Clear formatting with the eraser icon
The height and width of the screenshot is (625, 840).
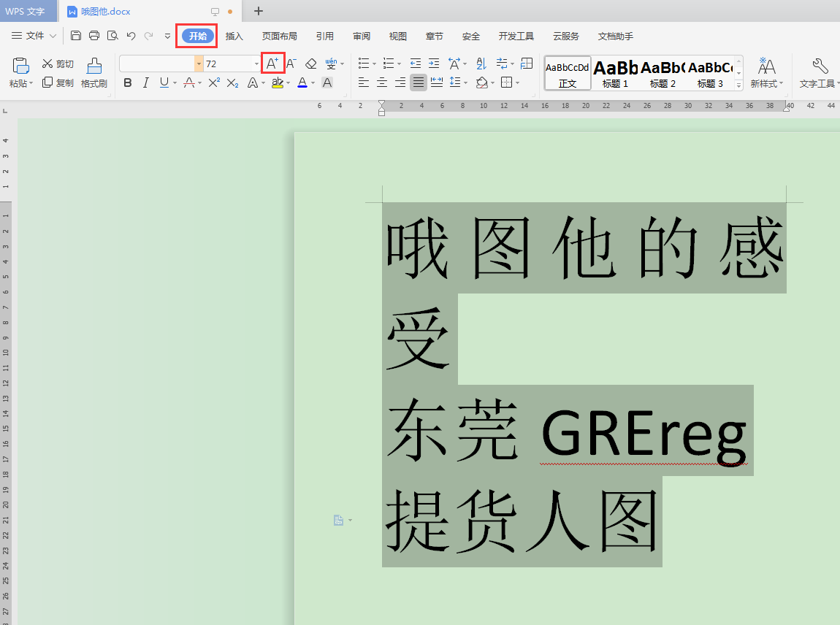[310, 64]
